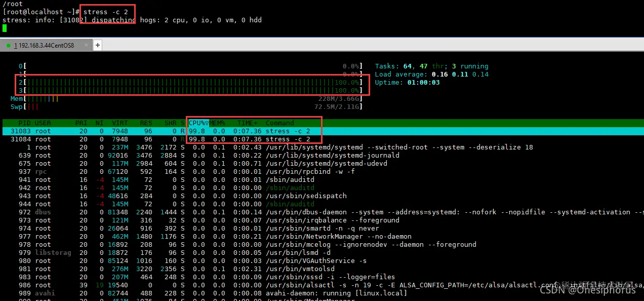Screen dimensions: 644x301
Task: Click the green connection status dot in the tab
Action: [9, 46]
